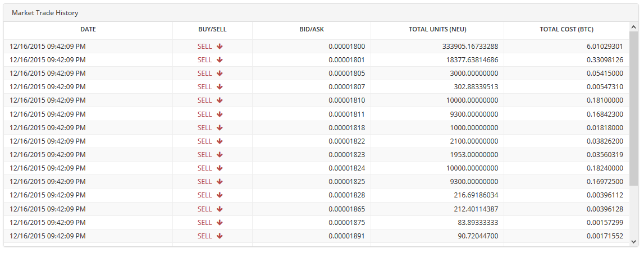Select the Market Trade History panel title

pos(45,13)
